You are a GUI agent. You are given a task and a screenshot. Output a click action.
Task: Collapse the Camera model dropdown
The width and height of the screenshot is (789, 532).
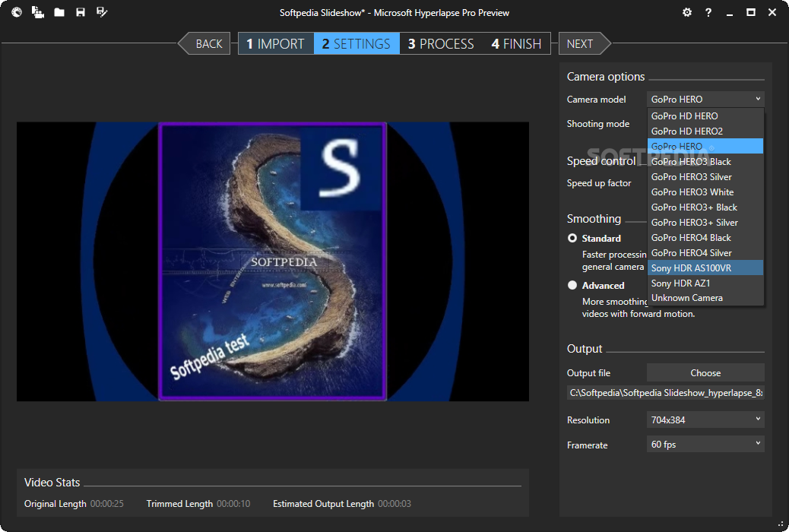[x=705, y=99]
